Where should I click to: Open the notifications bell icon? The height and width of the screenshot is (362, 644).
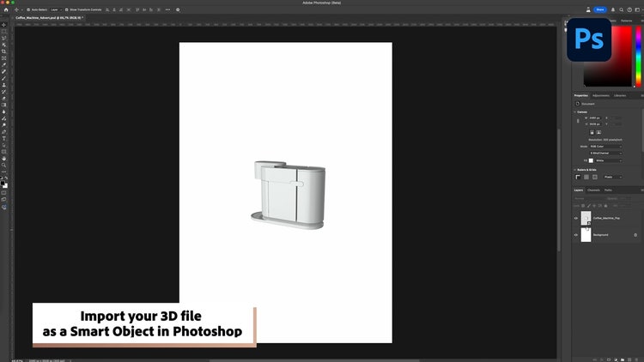pos(613,9)
